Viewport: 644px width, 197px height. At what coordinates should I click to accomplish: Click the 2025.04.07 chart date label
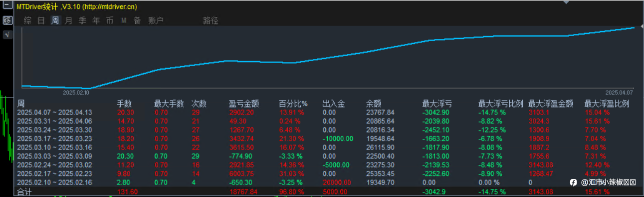pyautogui.click(x=619, y=92)
